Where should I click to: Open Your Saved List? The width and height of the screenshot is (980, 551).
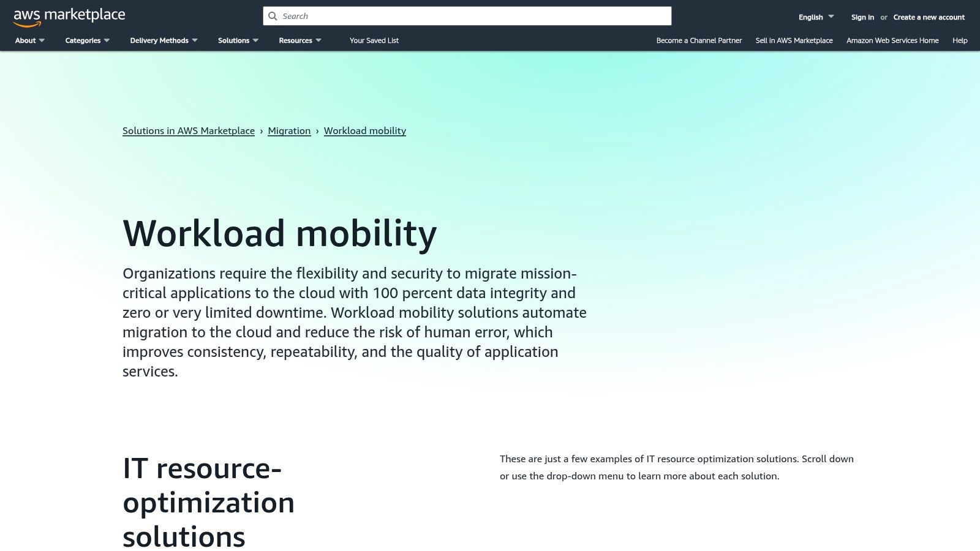pos(374,40)
